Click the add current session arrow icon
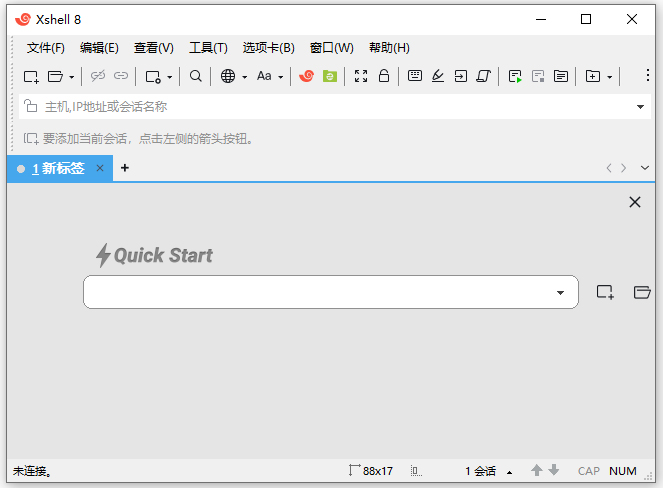This screenshot has width=663, height=488. (30, 139)
